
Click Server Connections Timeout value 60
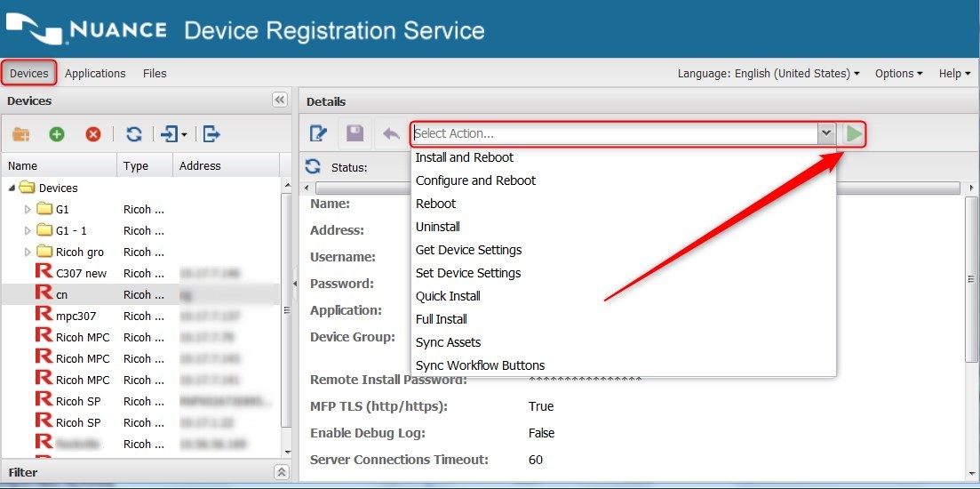tap(536, 460)
